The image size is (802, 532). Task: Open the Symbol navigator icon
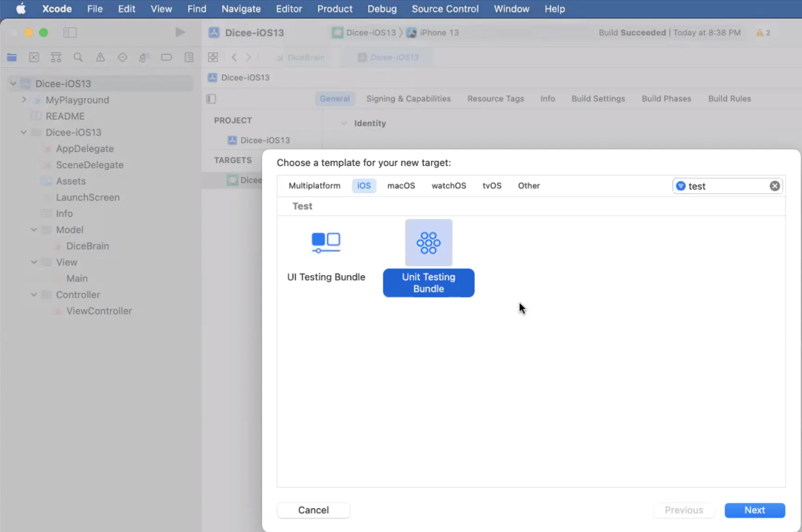pyautogui.click(x=56, y=57)
